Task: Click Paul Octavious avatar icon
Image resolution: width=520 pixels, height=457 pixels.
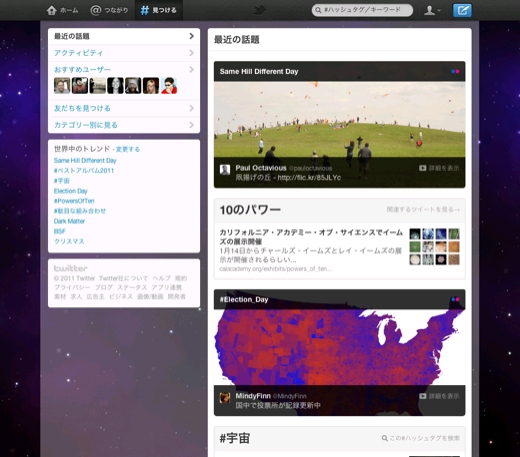Action: click(225, 170)
